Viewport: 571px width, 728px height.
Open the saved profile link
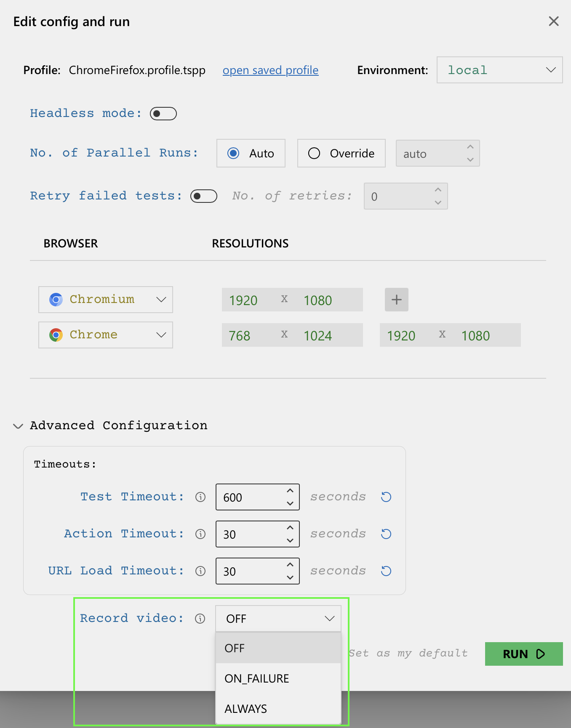click(270, 70)
